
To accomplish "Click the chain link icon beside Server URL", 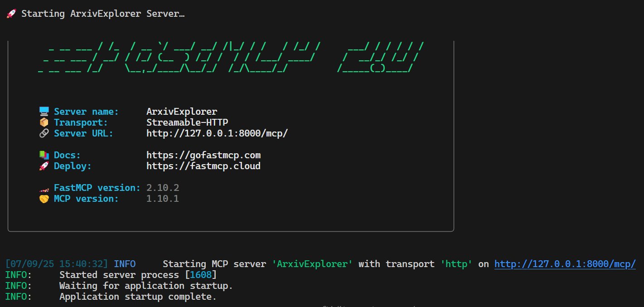I will (x=44, y=133).
